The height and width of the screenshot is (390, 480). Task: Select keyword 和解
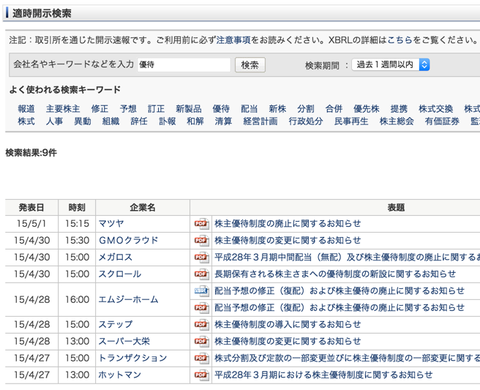[x=195, y=121]
